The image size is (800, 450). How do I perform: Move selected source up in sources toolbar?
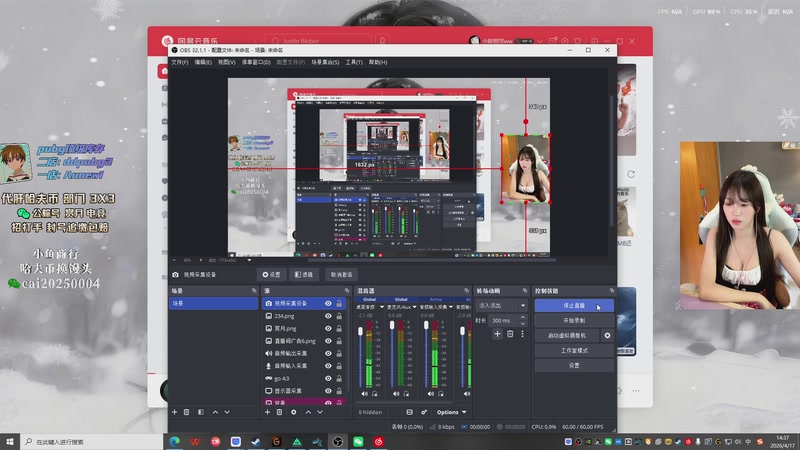tap(308, 412)
